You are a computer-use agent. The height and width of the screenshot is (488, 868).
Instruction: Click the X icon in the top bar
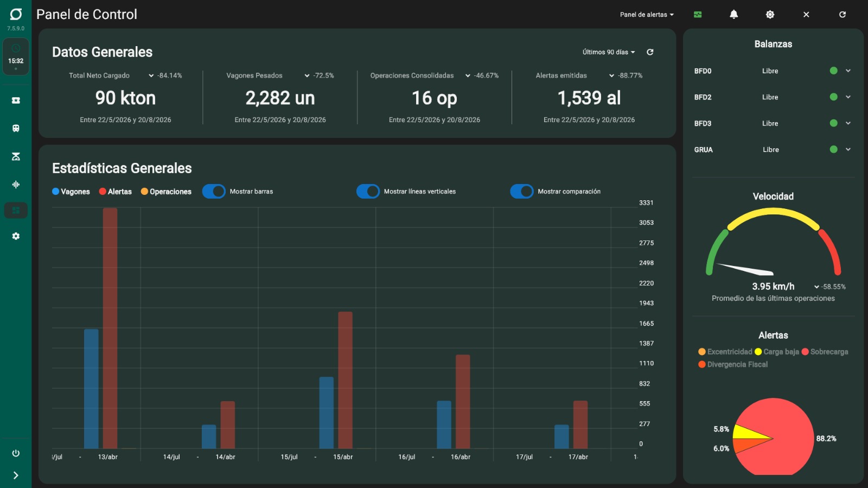click(806, 15)
